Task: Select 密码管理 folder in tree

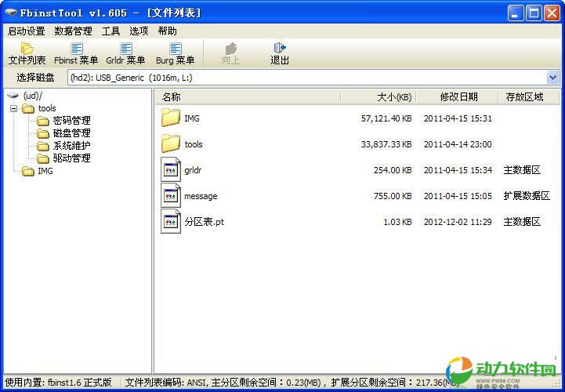Action: pos(71,121)
